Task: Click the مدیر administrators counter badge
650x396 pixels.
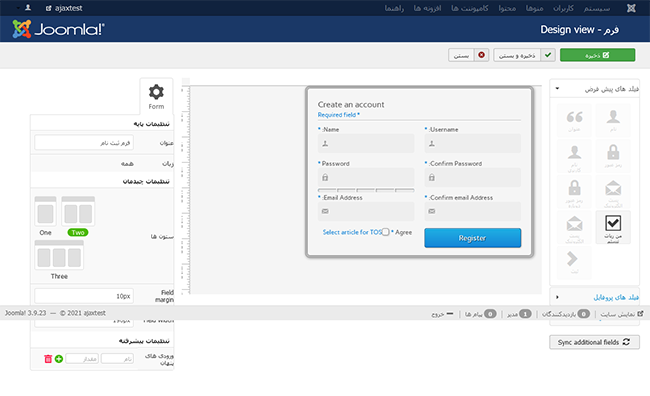Action: tap(525, 314)
